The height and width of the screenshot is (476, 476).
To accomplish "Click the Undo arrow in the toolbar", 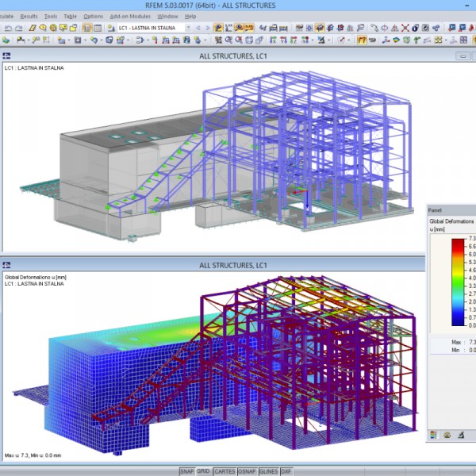I will tap(7, 28).
